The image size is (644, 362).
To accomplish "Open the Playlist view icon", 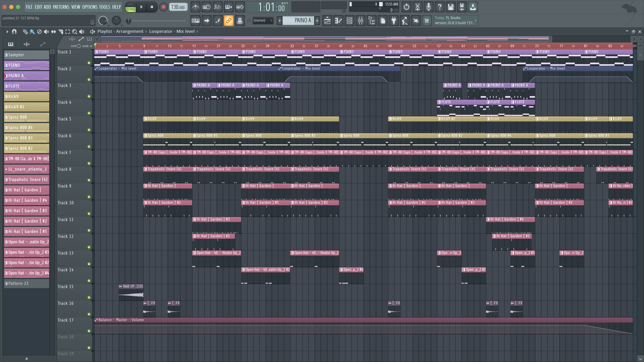I will coord(327,21).
